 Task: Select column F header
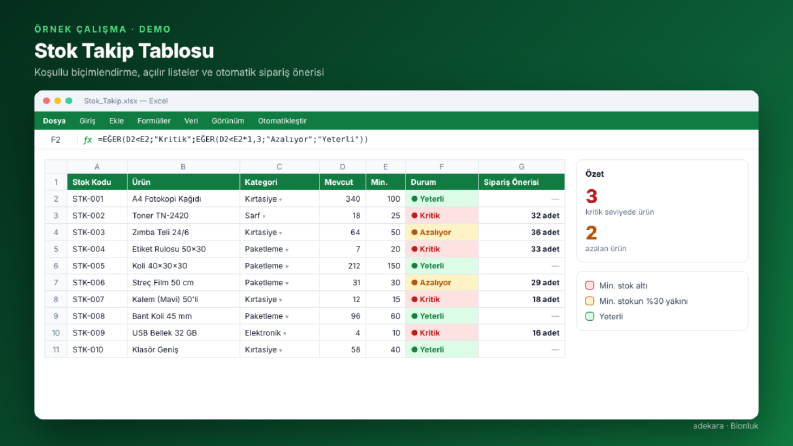442,166
